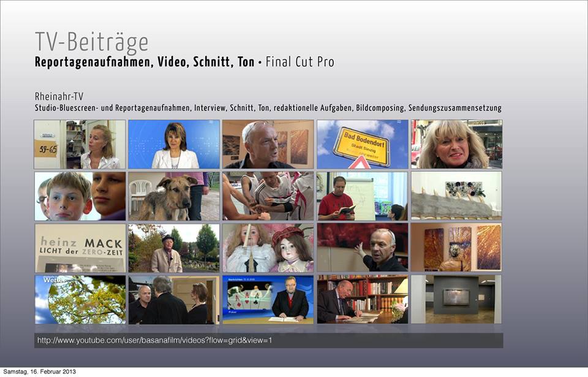Viewport: 588px width, 377px height.
Task: Click the Final Cut Pro text
Action: tap(300, 61)
